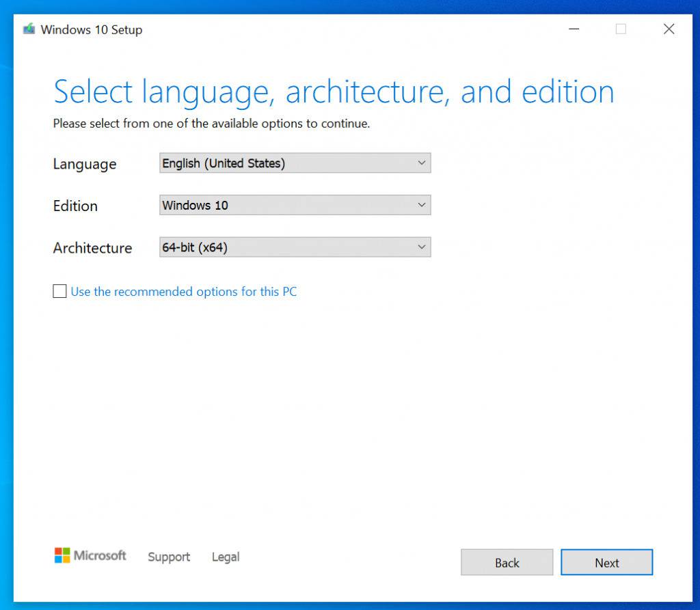Click the "Use the recommended options for this PC" text
The height and width of the screenshot is (610, 700).
click(x=184, y=292)
